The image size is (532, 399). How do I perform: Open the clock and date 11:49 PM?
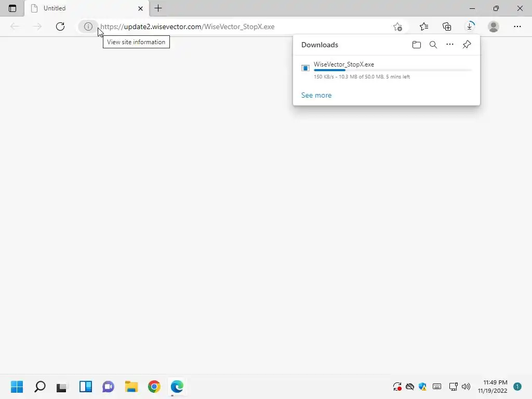point(493,387)
